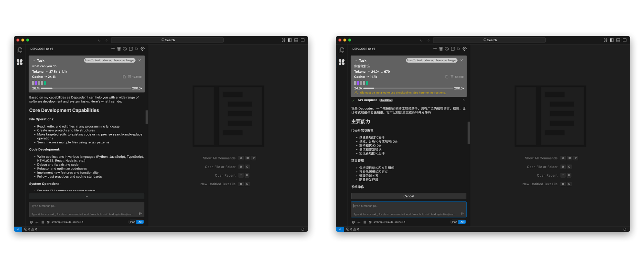
Task: Open Depcoder settings gear in right window
Action: pyautogui.click(x=465, y=49)
